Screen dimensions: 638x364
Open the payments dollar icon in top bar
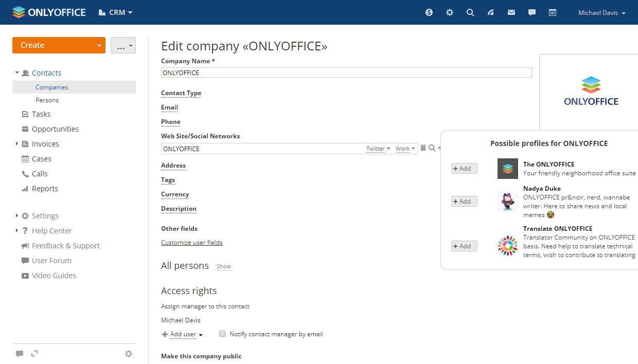point(429,12)
